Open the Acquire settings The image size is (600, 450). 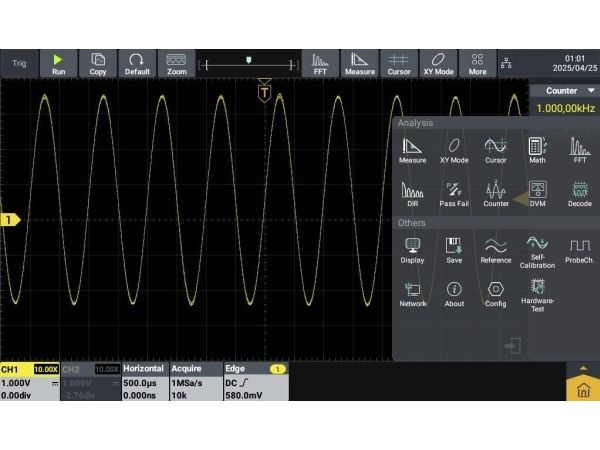[x=196, y=382]
